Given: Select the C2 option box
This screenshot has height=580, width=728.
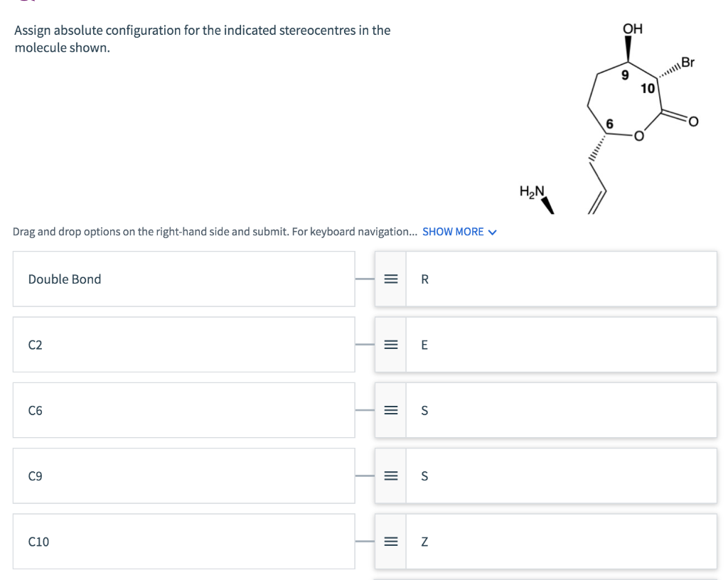Looking at the screenshot, I should [x=183, y=345].
